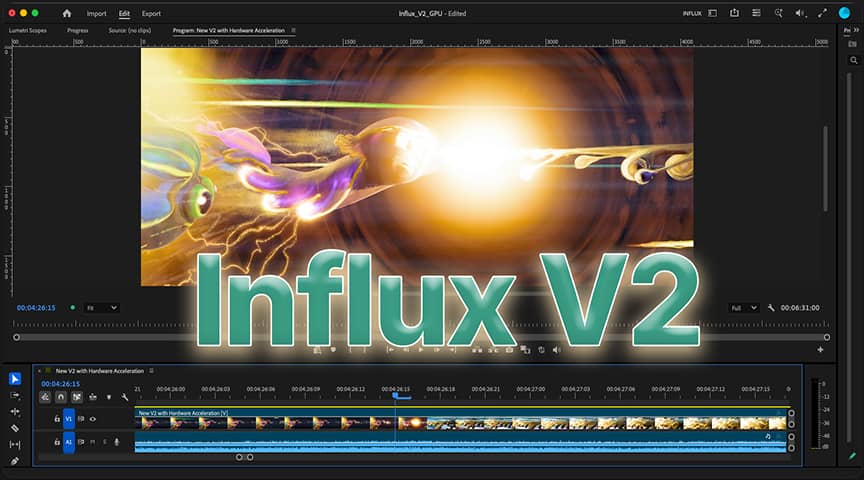
Task: Select the Razor tool
Action: [x=15, y=428]
